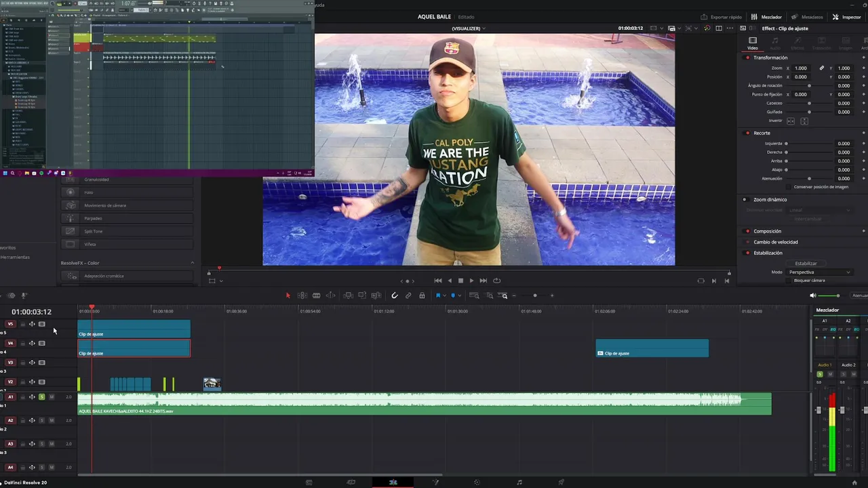Switch to the Fusion page icon
The image size is (868, 488).
(435, 483)
